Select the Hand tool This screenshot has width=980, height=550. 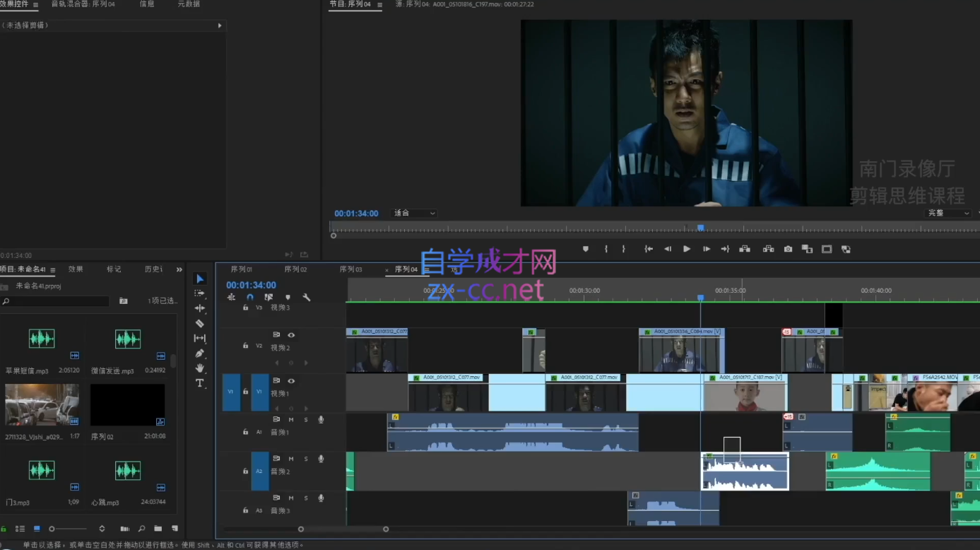(200, 368)
